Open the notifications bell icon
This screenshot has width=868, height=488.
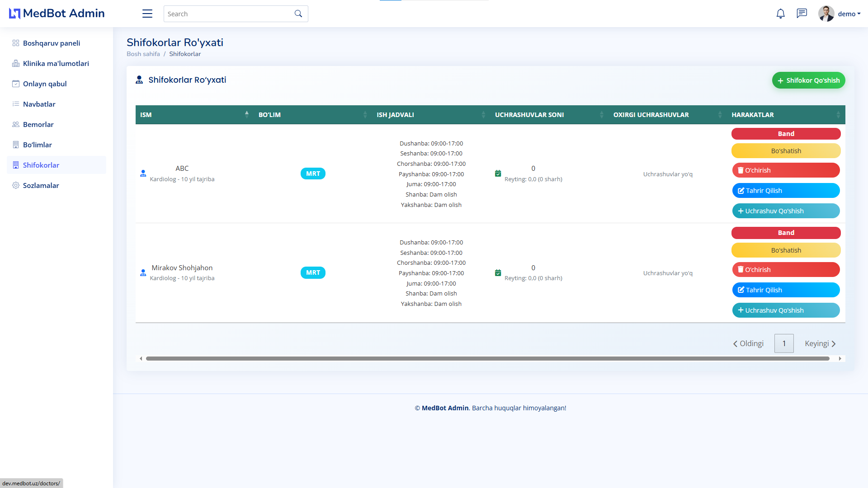click(780, 14)
